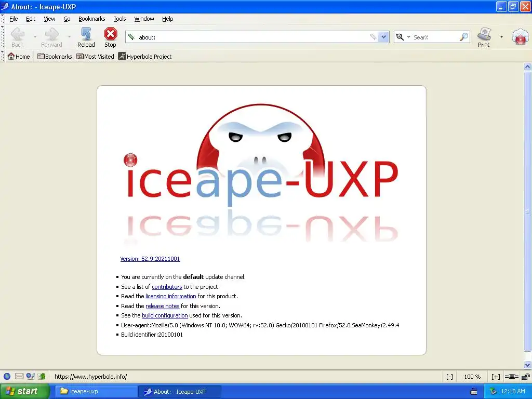532x399 pixels.
Task: Open the Help menu
Action: 168,19
